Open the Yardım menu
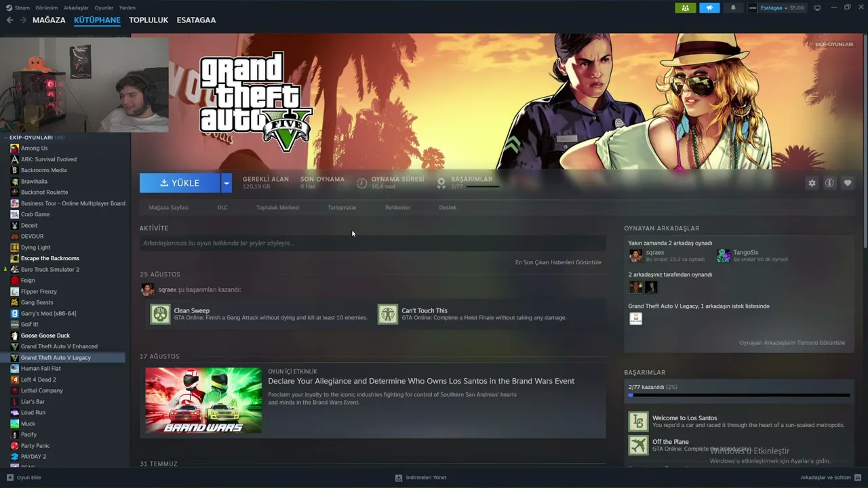Screen dimensions: 868x488 pos(127,8)
